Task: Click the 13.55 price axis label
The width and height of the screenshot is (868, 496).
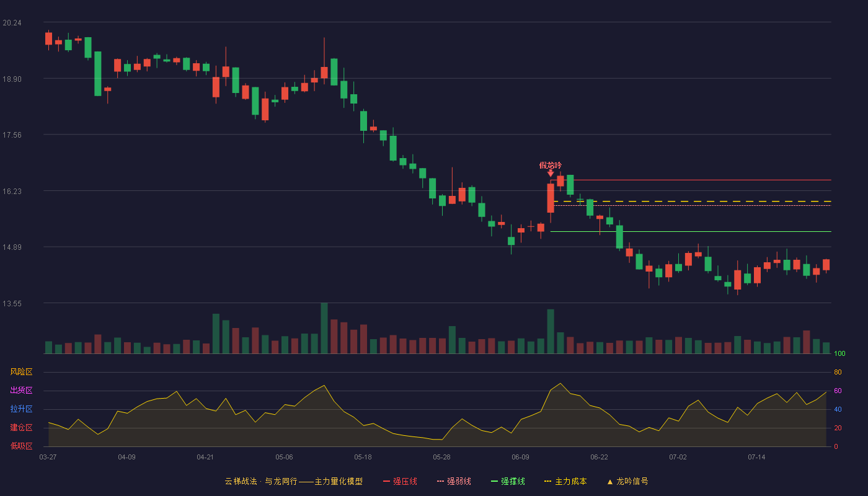Action: tap(12, 304)
